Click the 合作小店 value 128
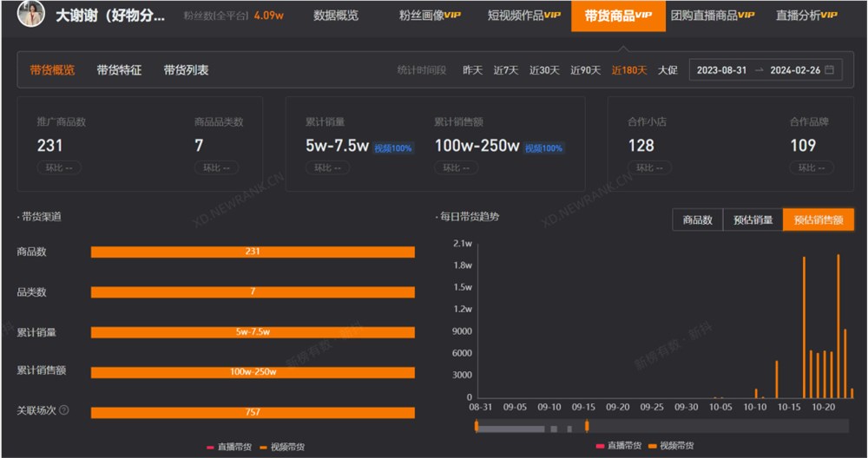868x458 pixels. pyautogui.click(x=641, y=146)
